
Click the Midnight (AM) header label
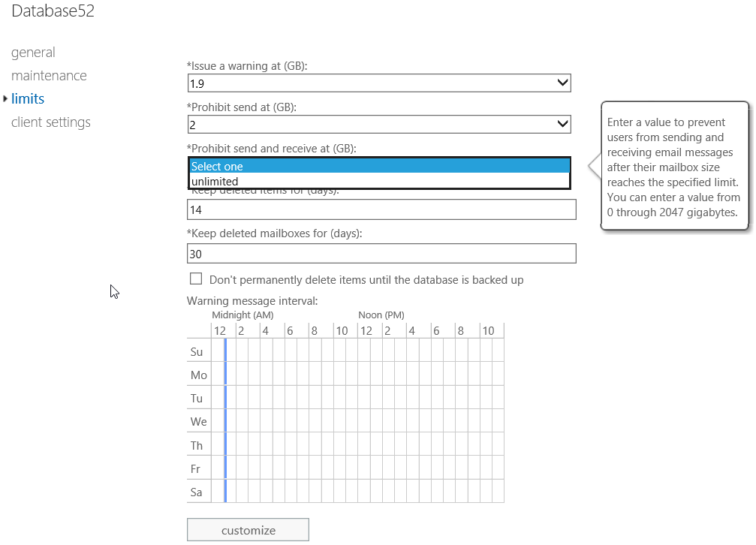(242, 315)
